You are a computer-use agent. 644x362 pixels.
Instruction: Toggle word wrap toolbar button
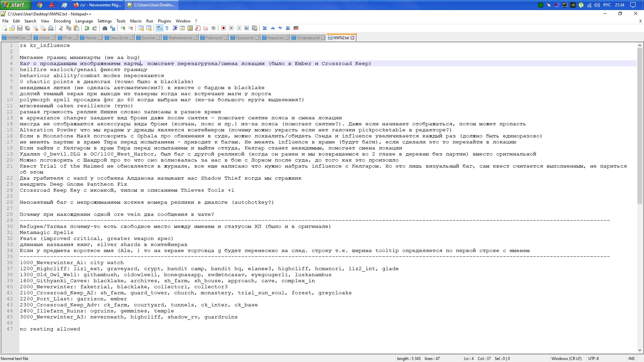click(159, 28)
